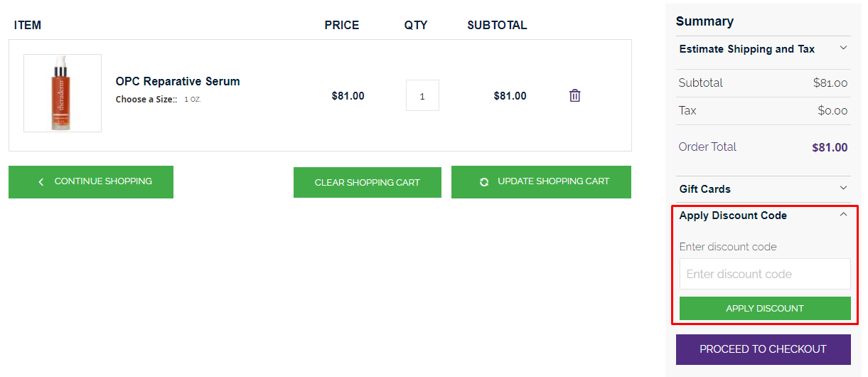Proceed to Checkout
The height and width of the screenshot is (377, 868).
point(763,349)
